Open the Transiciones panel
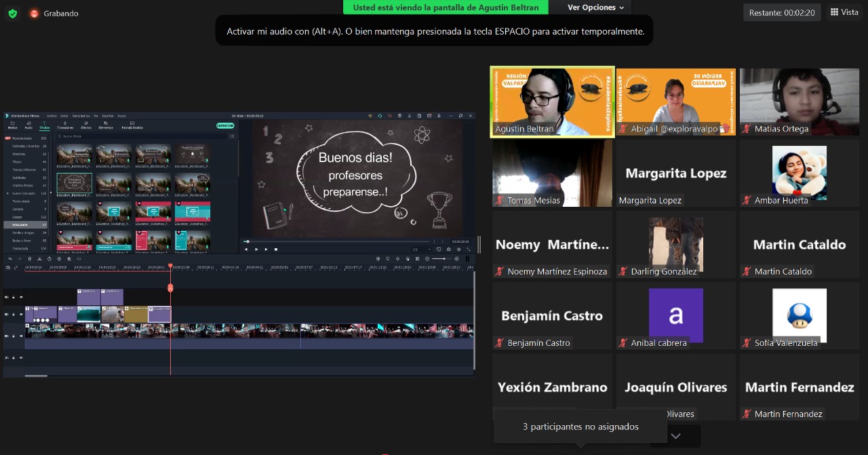 pos(65,125)
